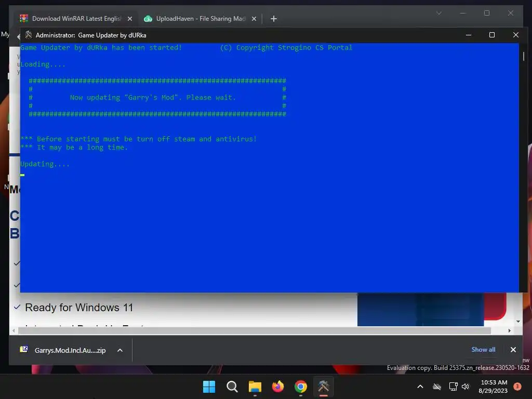This screenshot has height=399, width=532.
Task: Click 'Now updating Garry's Mod' console text
Action: click(153, 98)
